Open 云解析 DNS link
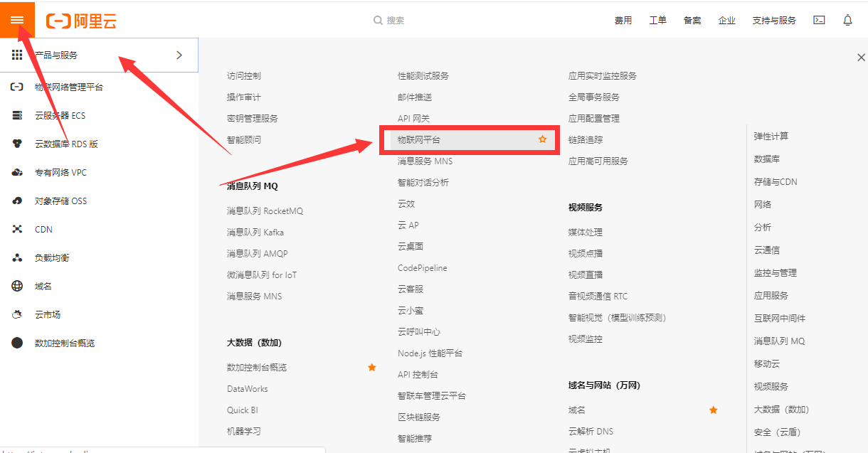Screen dimensions: 868x453 click(x=591, y=431)
